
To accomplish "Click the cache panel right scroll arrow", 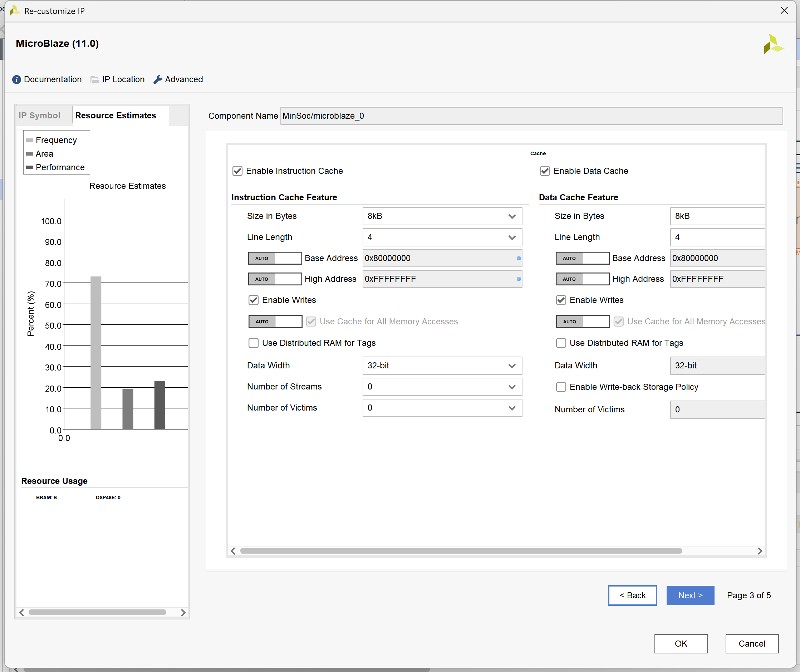I will click(x=760, y=551).
